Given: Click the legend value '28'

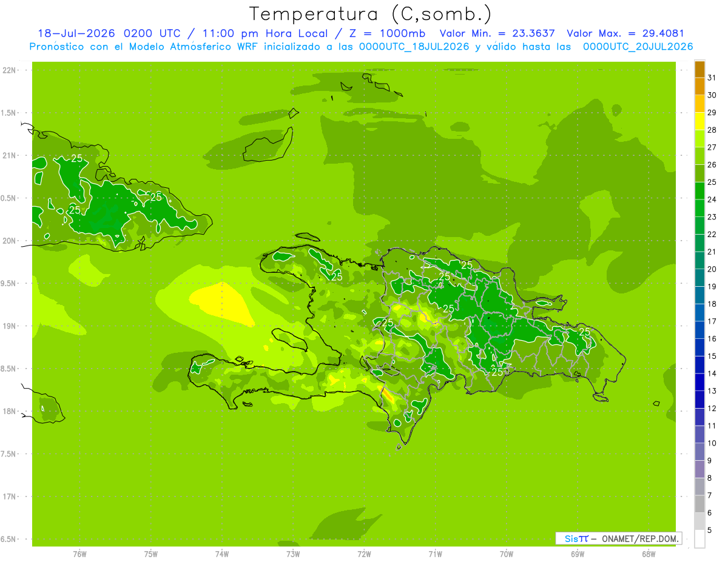Looking at the screenshot, I should (712, 130).
